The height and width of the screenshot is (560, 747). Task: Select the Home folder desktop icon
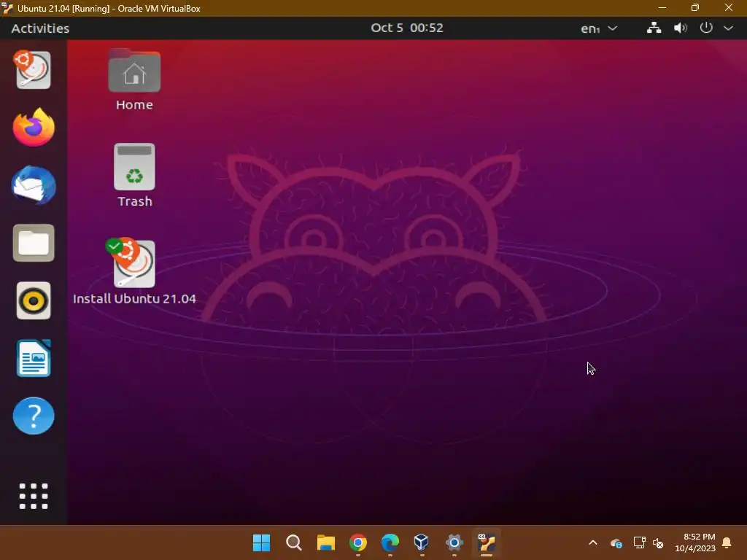134,80
